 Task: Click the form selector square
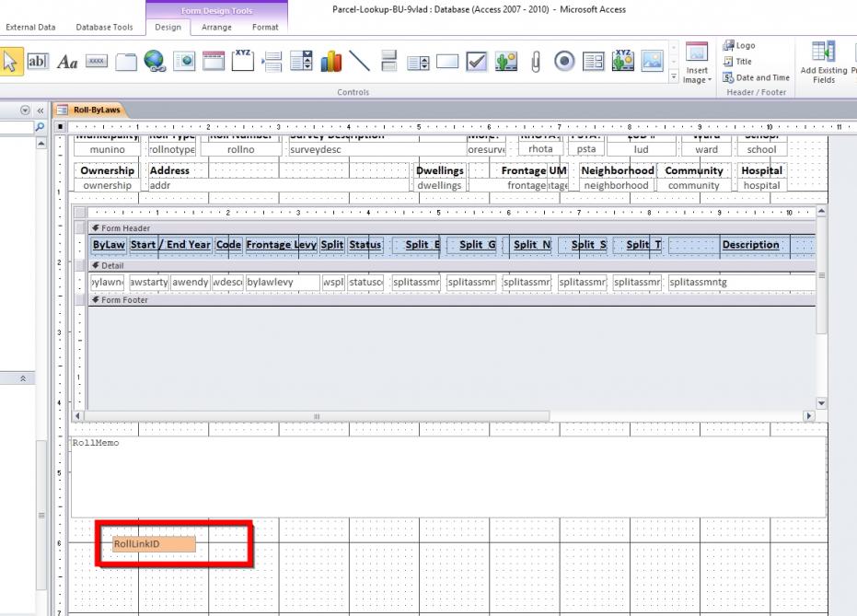tap(60, 127)
